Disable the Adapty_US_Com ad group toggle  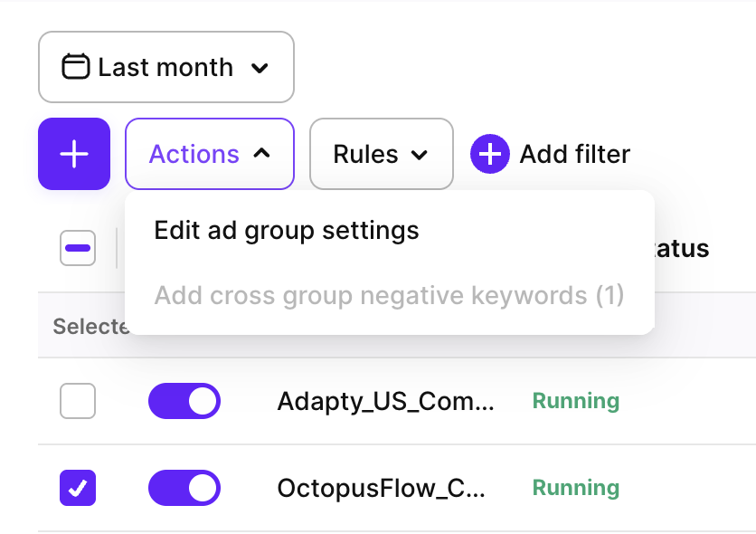coord(184,401)
